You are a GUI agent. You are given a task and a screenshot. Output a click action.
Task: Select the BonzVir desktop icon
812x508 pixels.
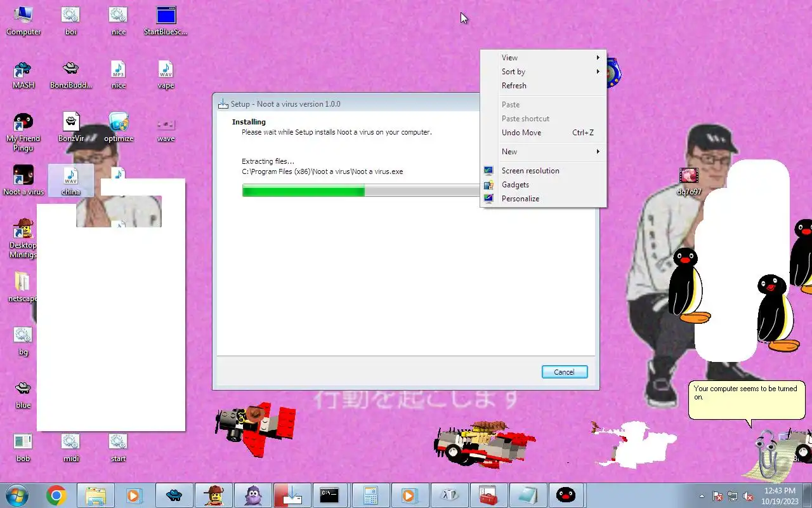tap(70, 127)
